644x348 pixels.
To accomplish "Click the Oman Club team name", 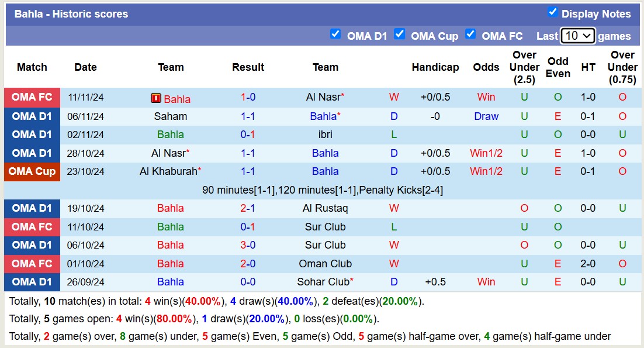I will click(x=326, y=264).
